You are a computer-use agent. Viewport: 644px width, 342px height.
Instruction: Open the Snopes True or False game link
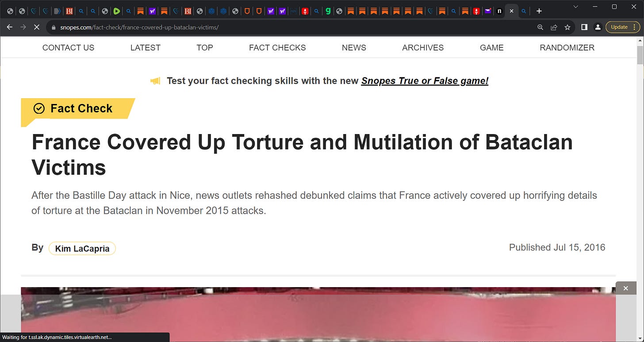point(425,81)
